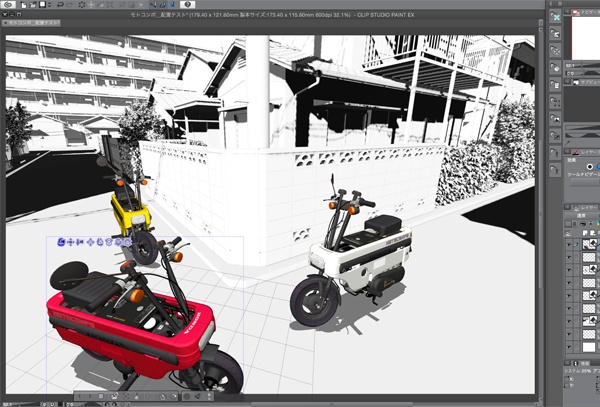Image resolution: width=600 pixels, height=407 pixels.
Task: Click New Raster Layer icon in Layer palette
Action: pyautogui.click(x=585, y=233)
